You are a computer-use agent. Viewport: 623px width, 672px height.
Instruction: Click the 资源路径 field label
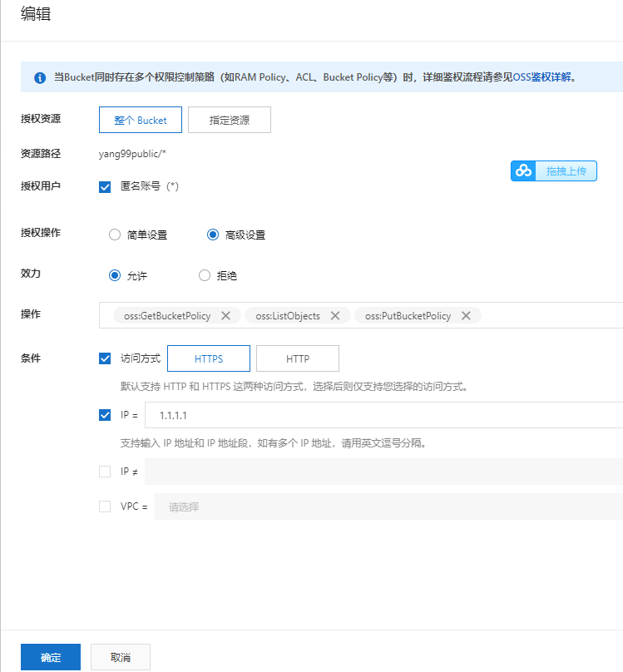pyautogui.click(x=41, y=153)
